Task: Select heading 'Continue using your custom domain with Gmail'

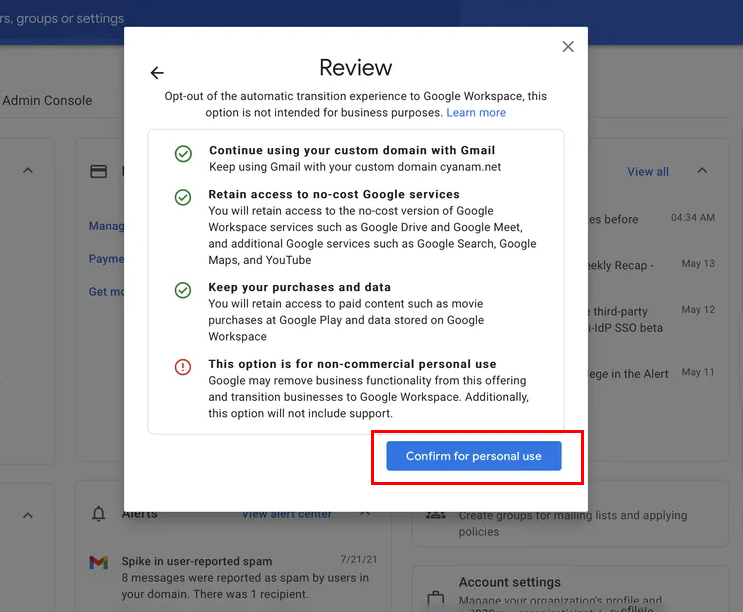Action: (x=352, y=150)
